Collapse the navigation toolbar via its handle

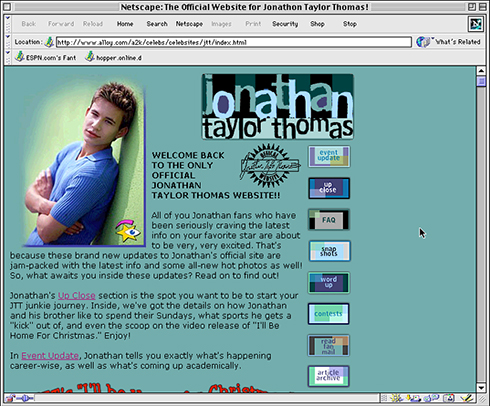[x=8, y=24]
